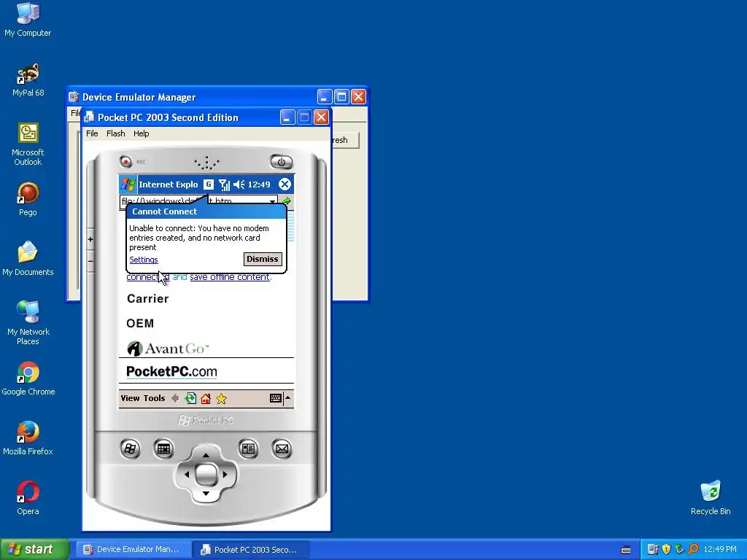This screenshot has height=560, width=747.
Task: Open the Windows Start menu
Action: coord(34,550)
